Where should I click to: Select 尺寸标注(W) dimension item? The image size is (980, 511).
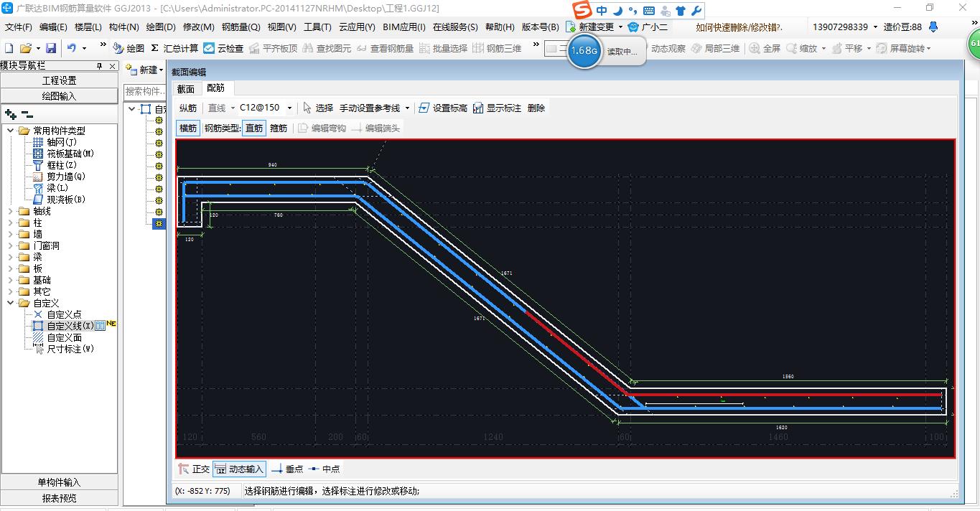[x=63, y=349]
